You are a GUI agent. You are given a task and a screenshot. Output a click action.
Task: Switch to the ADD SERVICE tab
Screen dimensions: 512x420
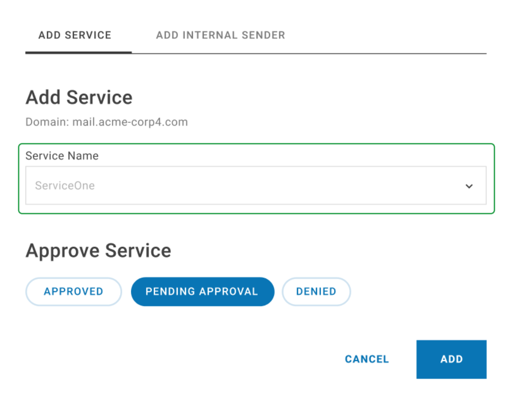pyautogui.click(x=75, y=35)
